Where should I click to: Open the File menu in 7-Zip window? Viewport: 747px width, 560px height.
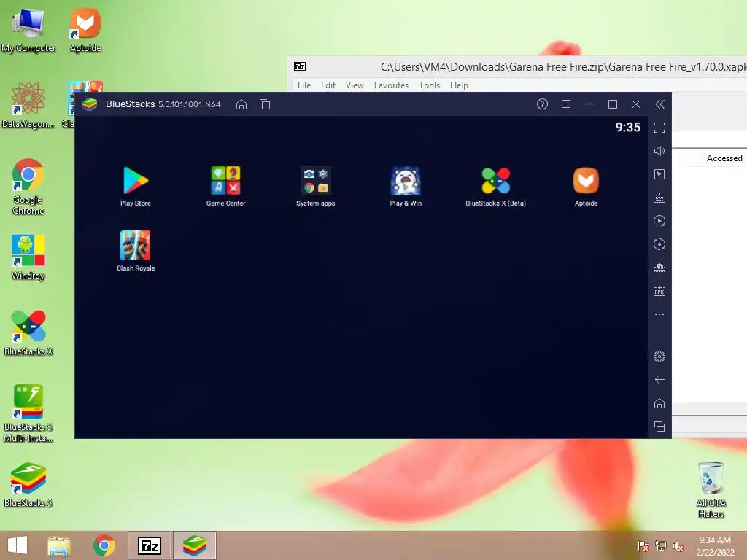click(x=304, y=85)
